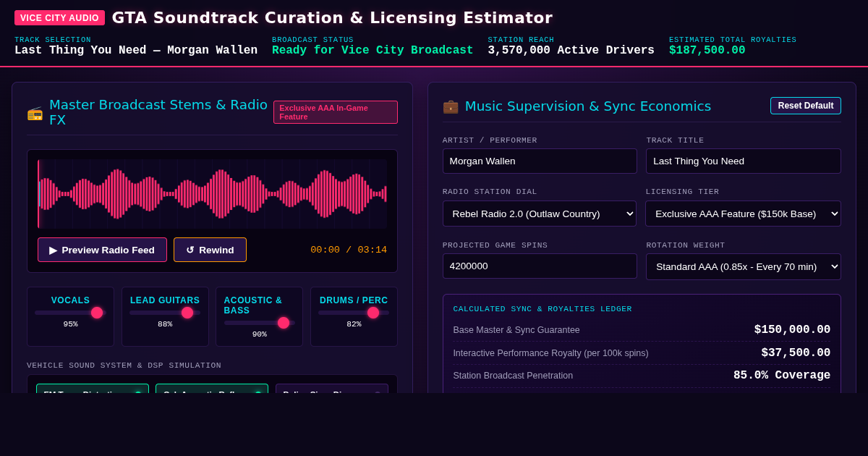Click the GTA Soundtrack Curation page title
868x456 pixels.
[x=332, y=18]
